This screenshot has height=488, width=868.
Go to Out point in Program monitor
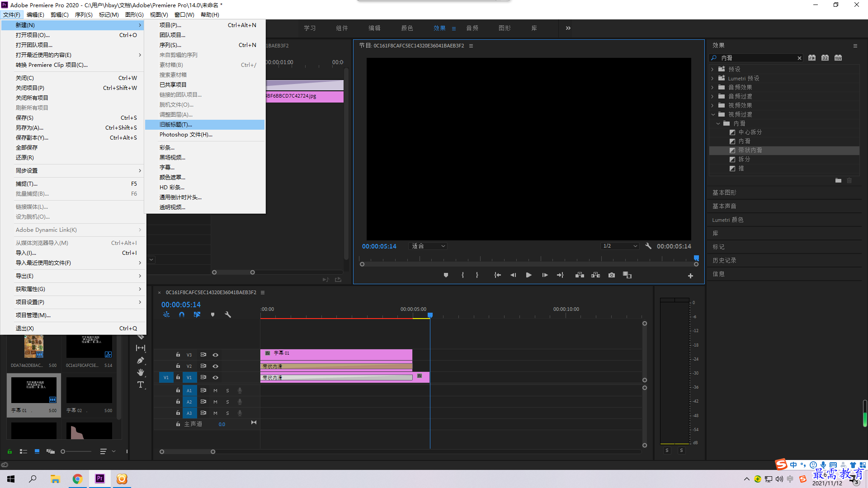(x=560, y=275)
